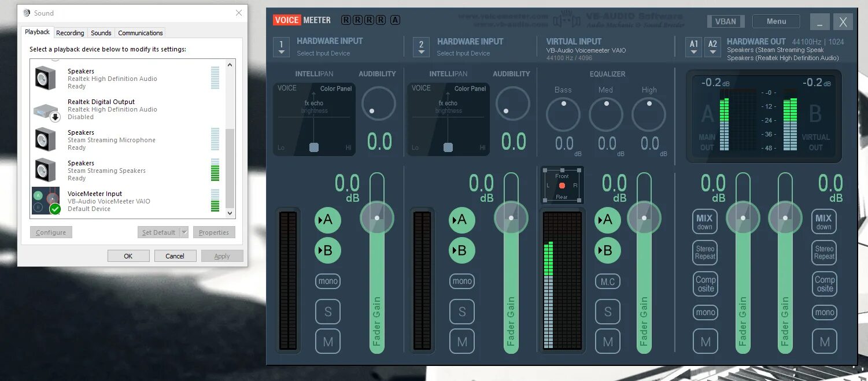Viewport: 868px width, 381px height.
Task: Toggle B bus routing on Hardware Input 1
Action: point(328,250)
